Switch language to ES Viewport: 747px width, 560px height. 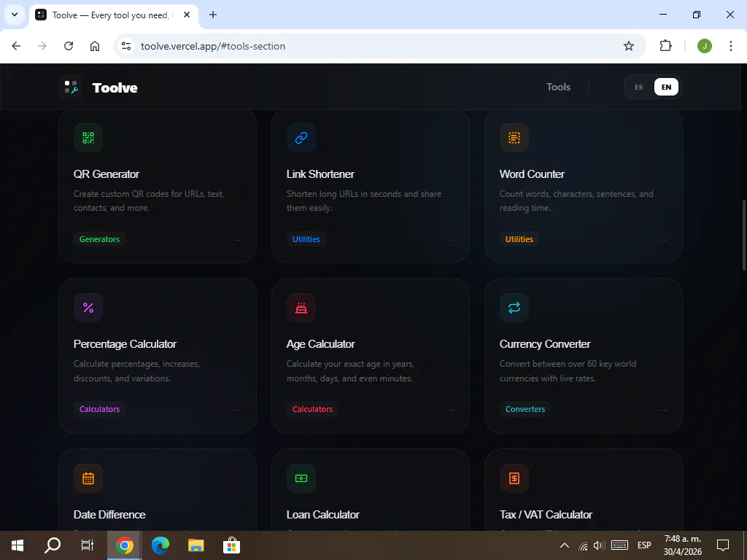(x=639, y=87)
